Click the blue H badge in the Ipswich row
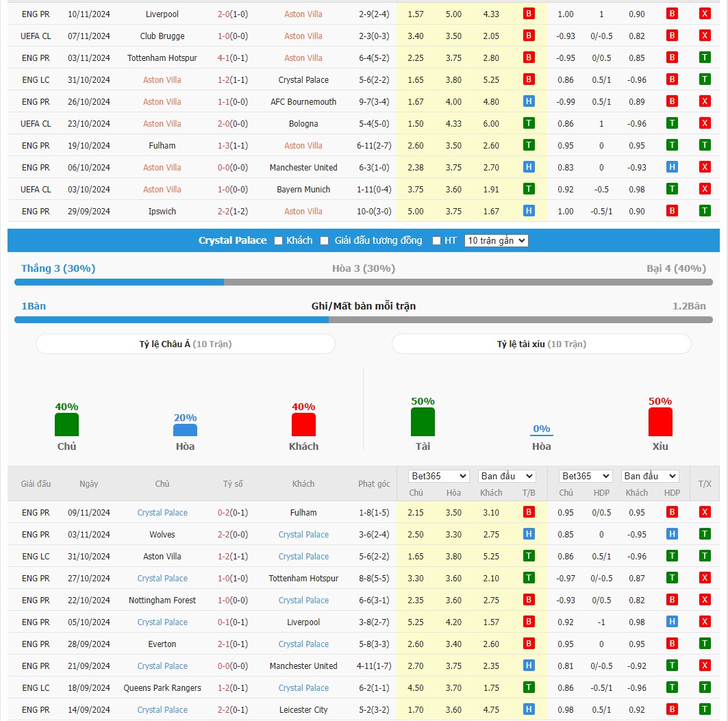 528,212
